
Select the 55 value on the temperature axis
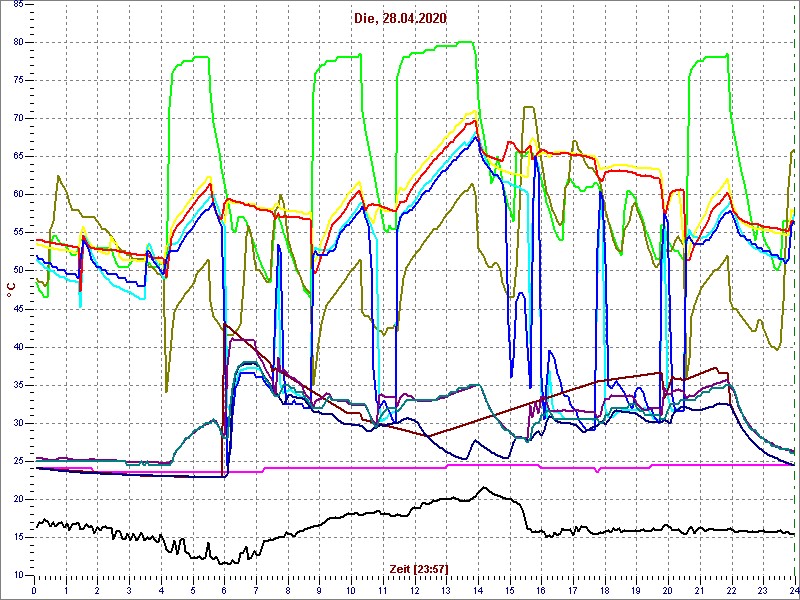17,233
